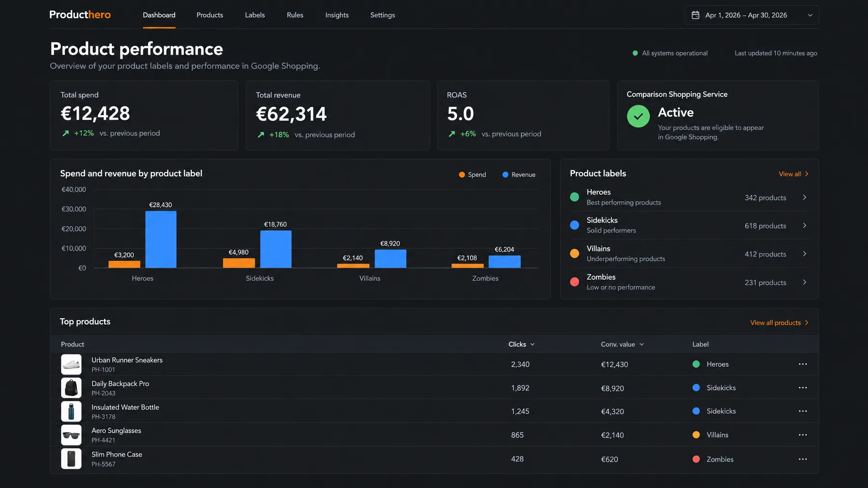Sort table by Clicks column
868x488 pixels.
[521, 344]
